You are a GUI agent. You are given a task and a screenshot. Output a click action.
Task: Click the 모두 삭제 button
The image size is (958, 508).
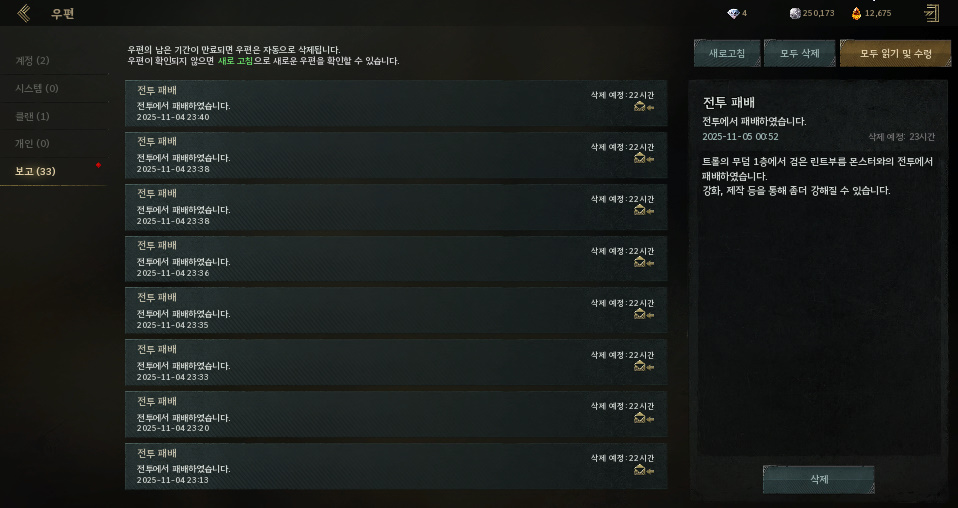point(800,53)
